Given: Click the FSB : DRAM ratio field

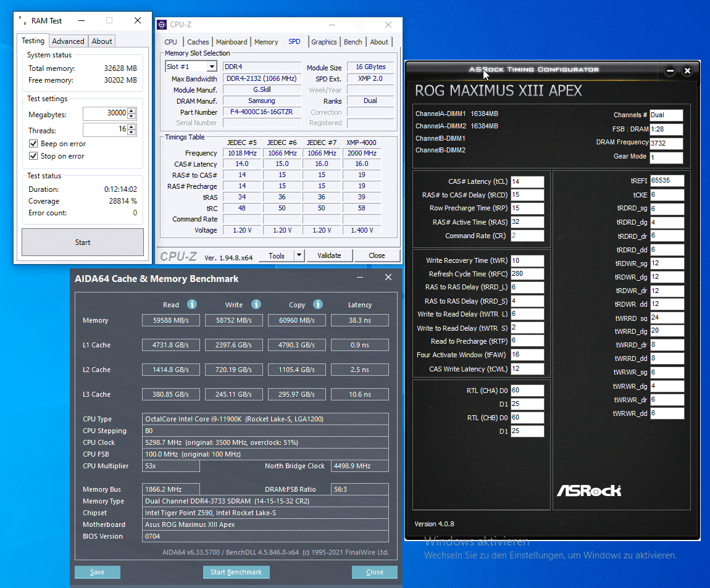Looking at the screenshot, I should [x=666, y=130].
